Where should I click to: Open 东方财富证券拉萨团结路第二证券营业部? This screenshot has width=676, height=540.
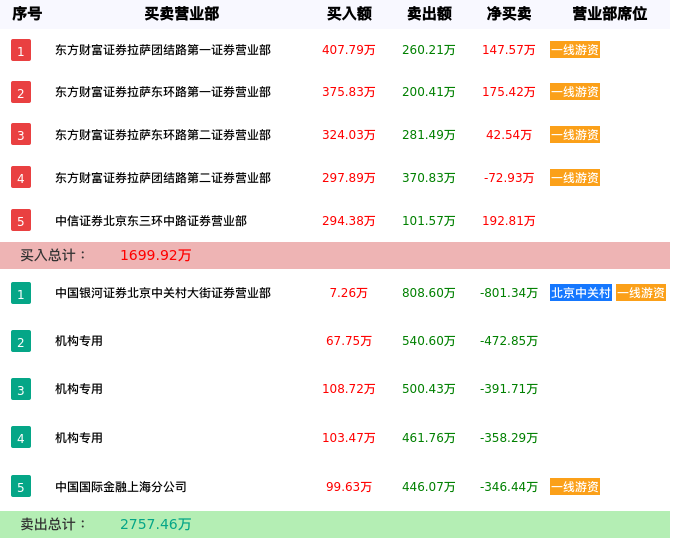pos(163,178)
